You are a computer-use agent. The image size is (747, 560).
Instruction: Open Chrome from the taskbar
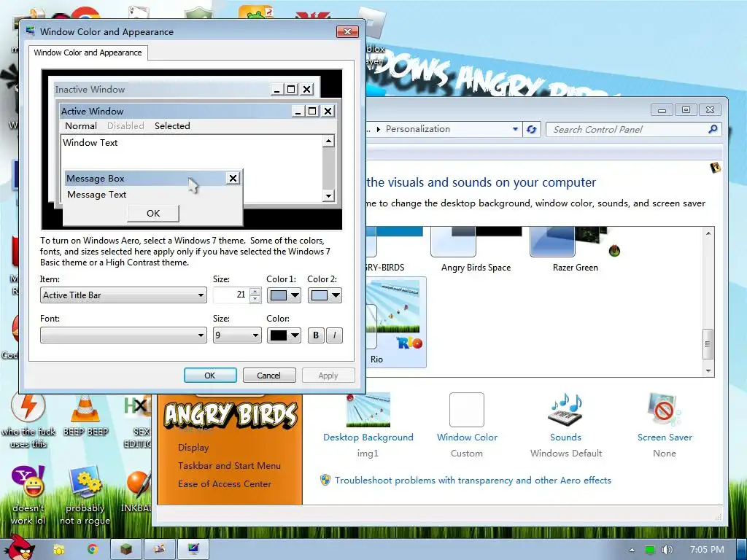click(x=93, y=550)
